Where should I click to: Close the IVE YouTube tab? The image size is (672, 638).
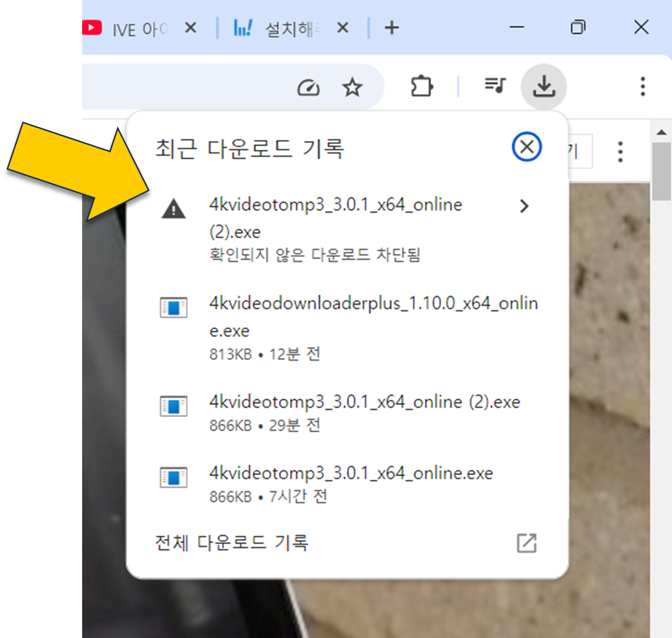point(191,28)
